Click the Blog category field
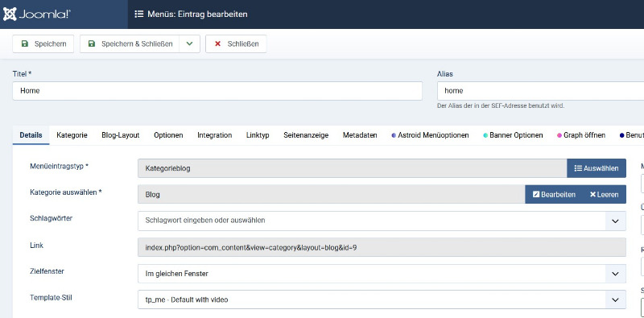644x318 pixels. pos(332,194)
